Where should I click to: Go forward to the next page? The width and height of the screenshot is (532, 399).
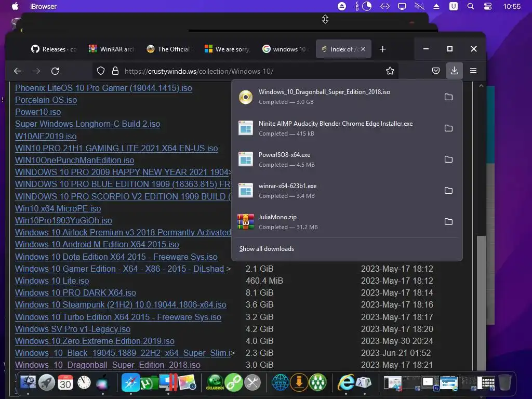36,71
